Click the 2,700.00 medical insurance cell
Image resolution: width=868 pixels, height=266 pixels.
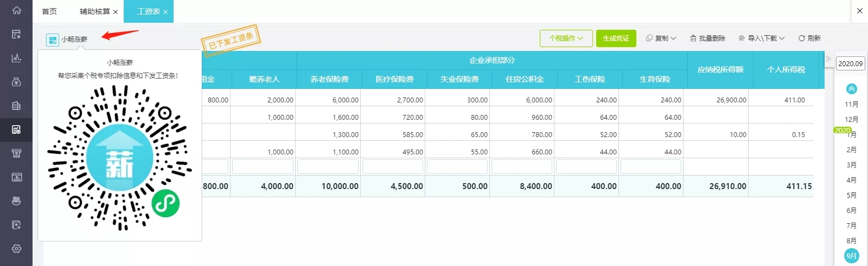click(393, 100)
